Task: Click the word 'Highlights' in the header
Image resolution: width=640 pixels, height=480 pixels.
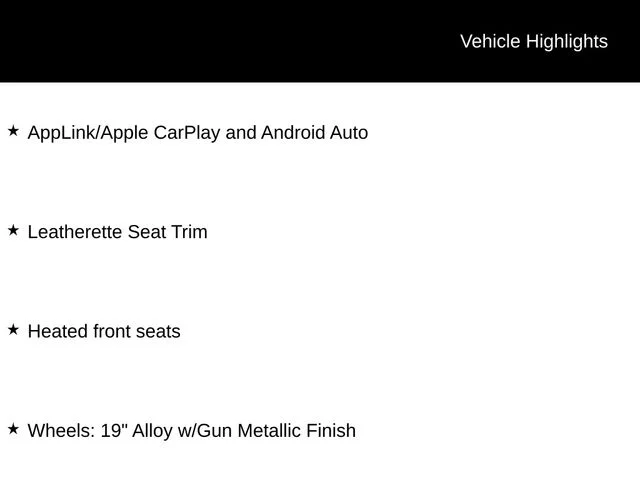Action: pos(567,42)
